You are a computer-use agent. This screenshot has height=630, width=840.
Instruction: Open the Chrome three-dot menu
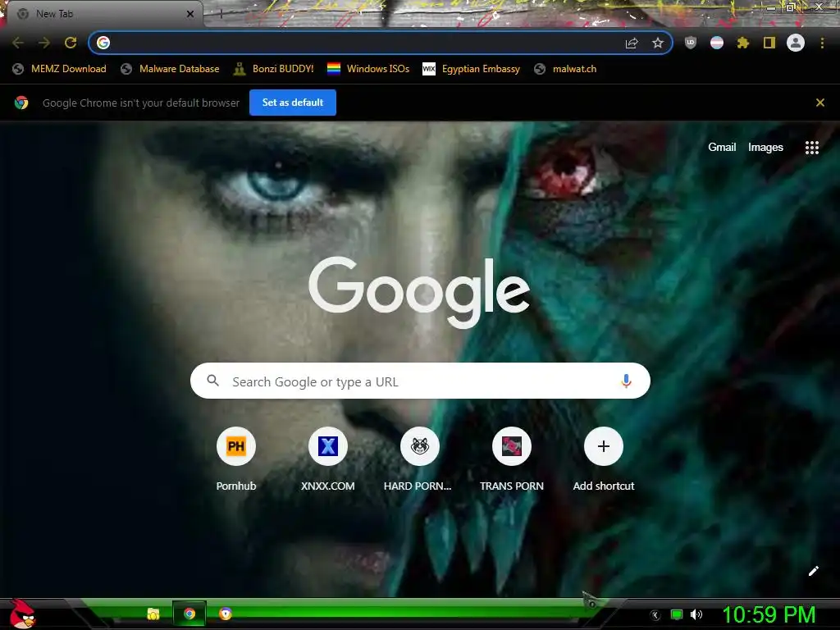click(822, 43)
